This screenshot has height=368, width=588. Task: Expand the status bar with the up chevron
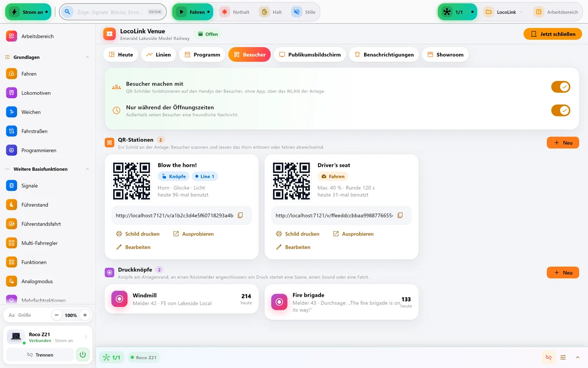578,358
